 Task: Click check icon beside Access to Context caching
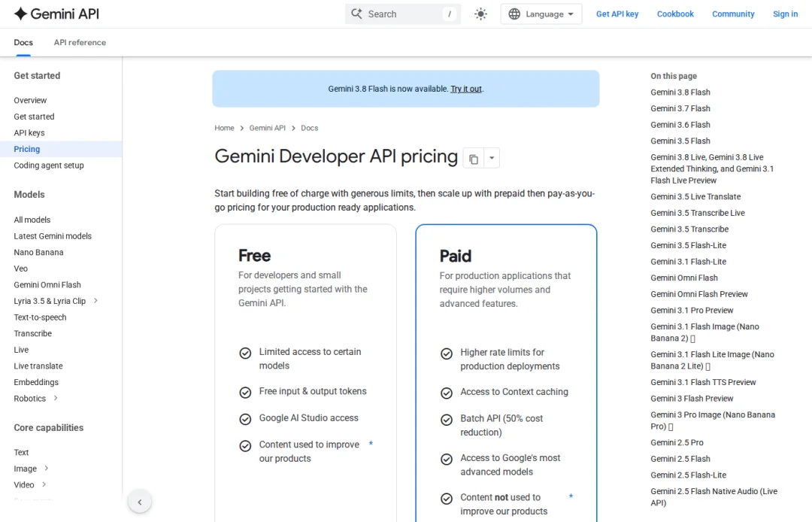point(447,393)
